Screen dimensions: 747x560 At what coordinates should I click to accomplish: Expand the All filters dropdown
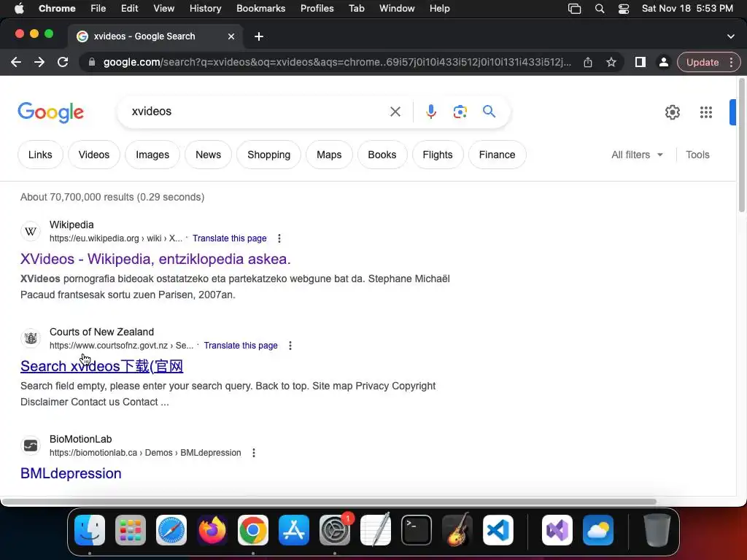point(637,155)
